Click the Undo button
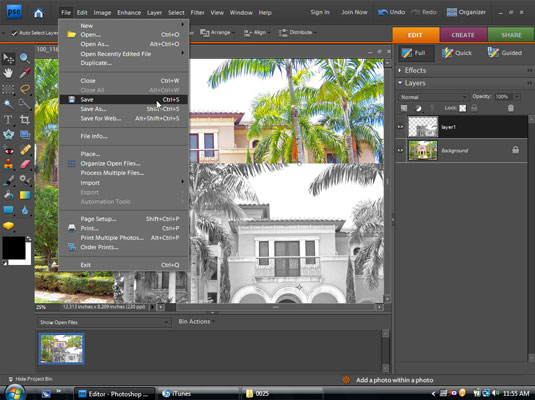This screenshot has height=400, width=535. 391,12
